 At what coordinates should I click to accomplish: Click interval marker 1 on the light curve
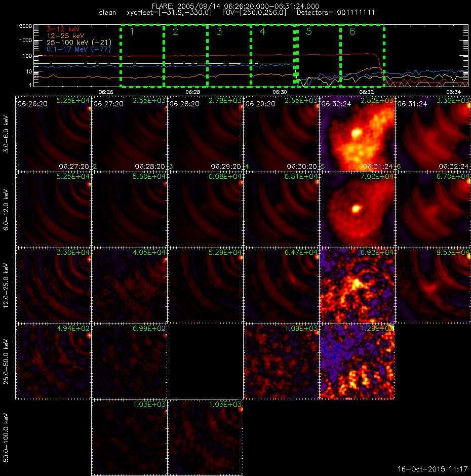(132, 31)
